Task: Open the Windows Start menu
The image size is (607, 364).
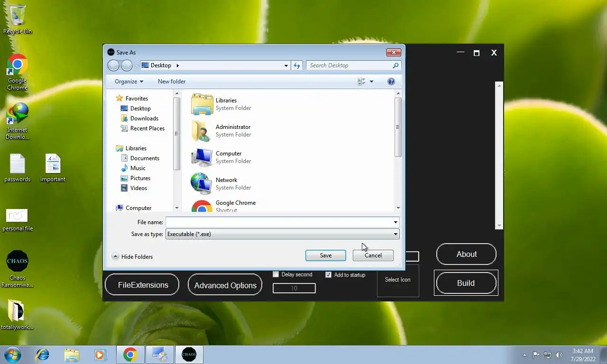Action: click(12, 355)
